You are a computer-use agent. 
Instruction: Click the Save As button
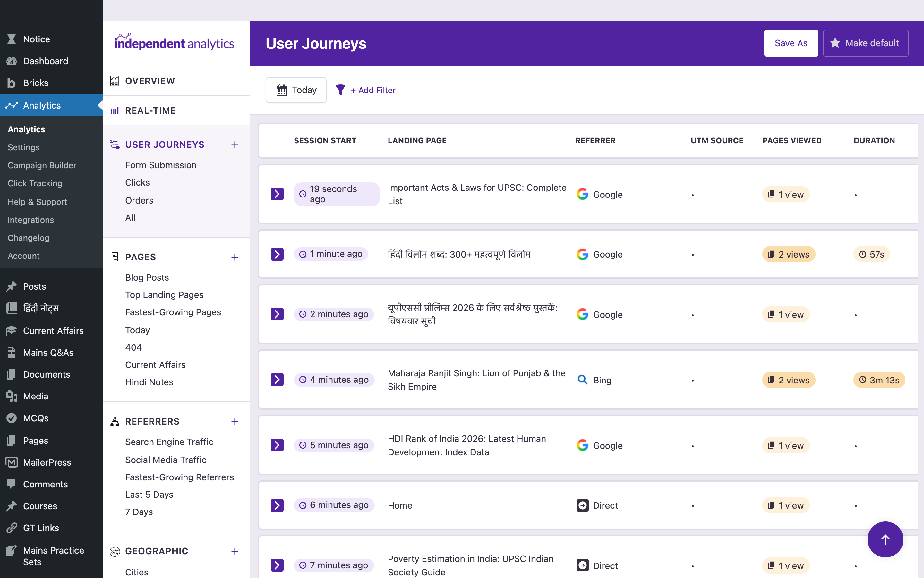pyautogui.click(x=791, y=43)
